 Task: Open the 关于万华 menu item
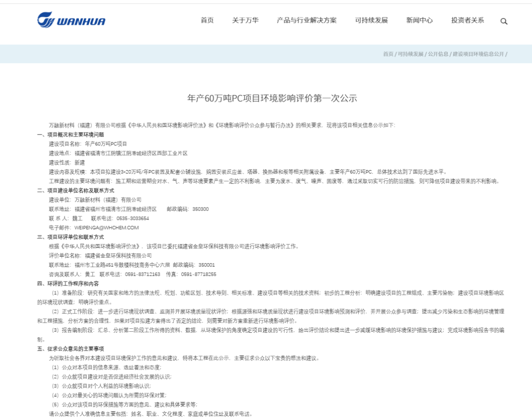click(x=245, y=20)
